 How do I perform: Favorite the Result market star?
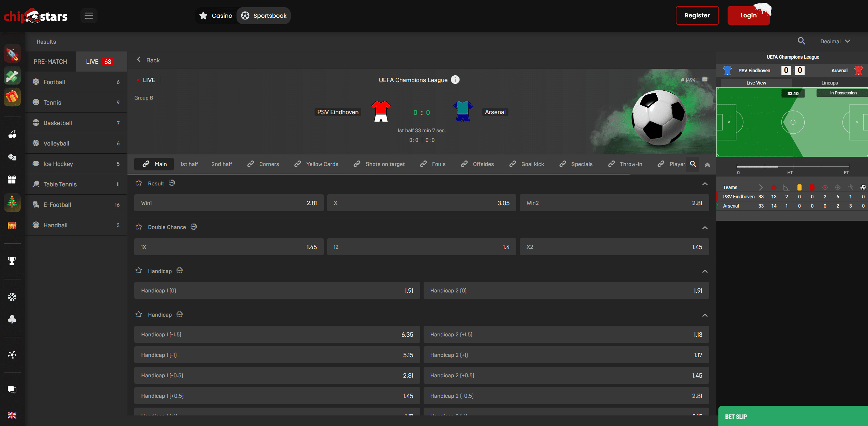point(139,183)
